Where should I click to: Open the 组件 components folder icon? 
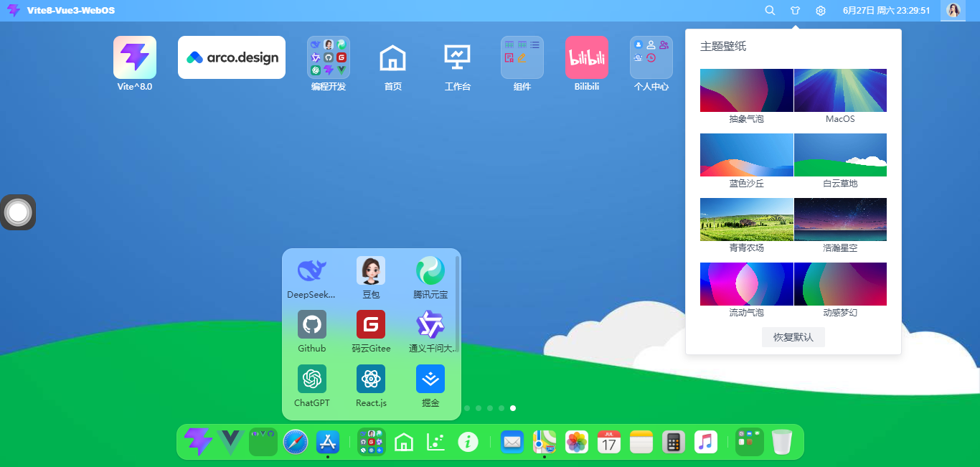[522, 57]
